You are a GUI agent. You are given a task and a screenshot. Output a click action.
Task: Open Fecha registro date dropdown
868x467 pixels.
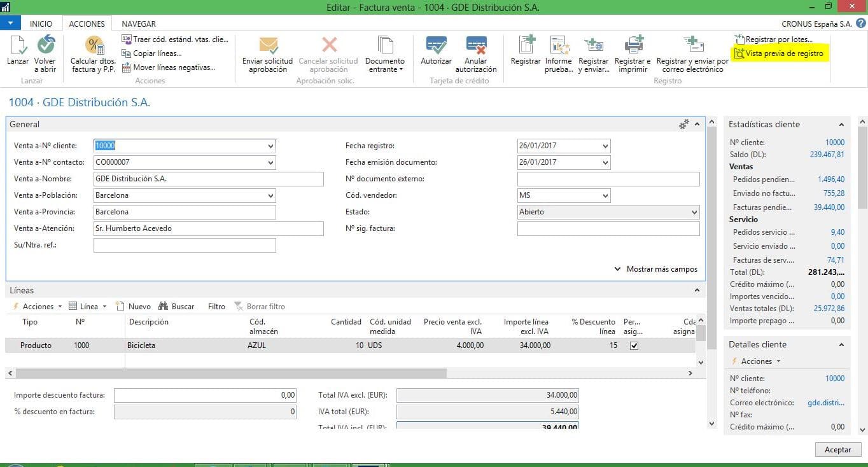(605, 146)
